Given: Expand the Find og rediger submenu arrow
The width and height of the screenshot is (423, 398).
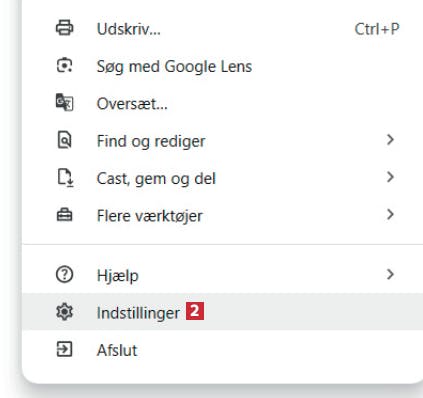Looking at the screenshot, I should [390, 140].
